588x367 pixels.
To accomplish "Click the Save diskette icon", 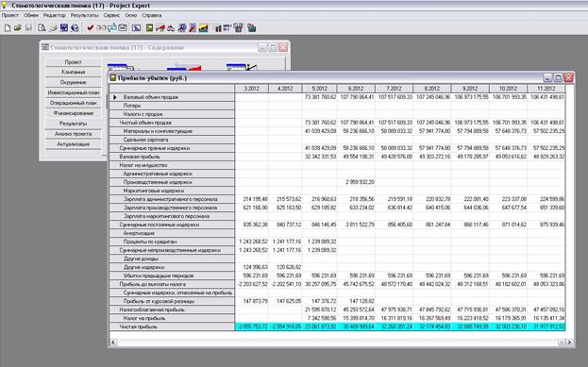I will [28, 28].
